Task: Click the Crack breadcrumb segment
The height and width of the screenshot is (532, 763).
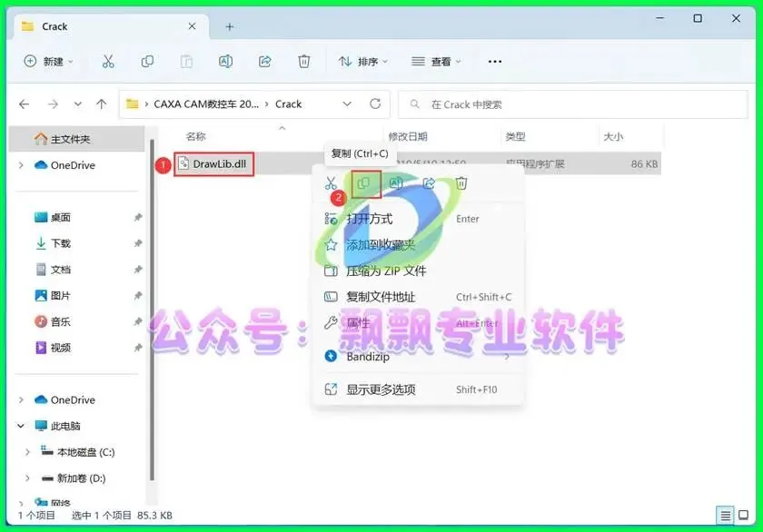Action: [289, 104]
